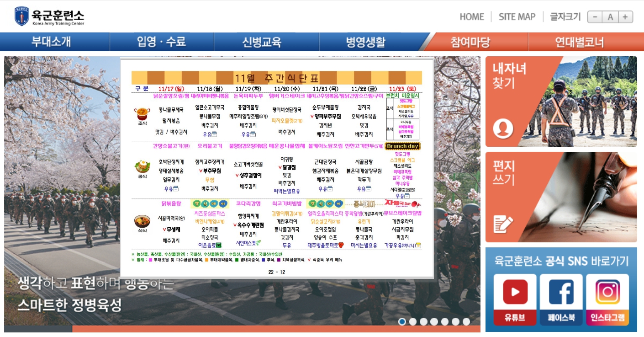
Task: Decrease font size with minus button
Action: coord(595,17)
